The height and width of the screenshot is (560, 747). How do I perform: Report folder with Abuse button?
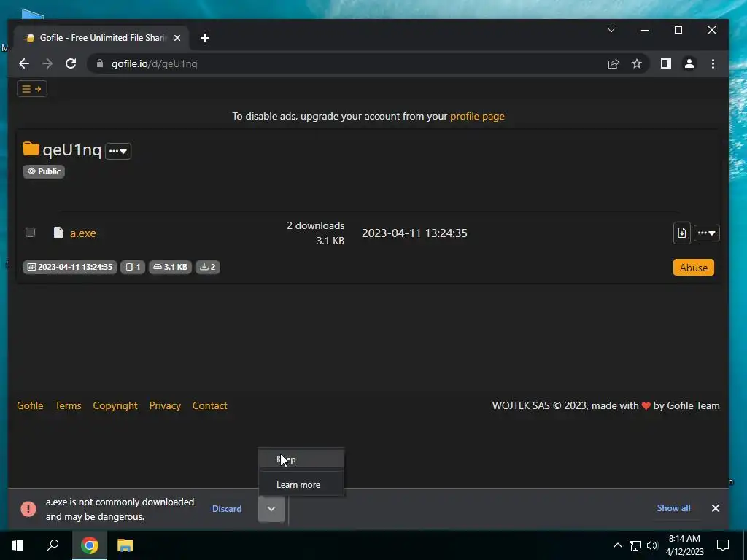click(x=693, y=267)
